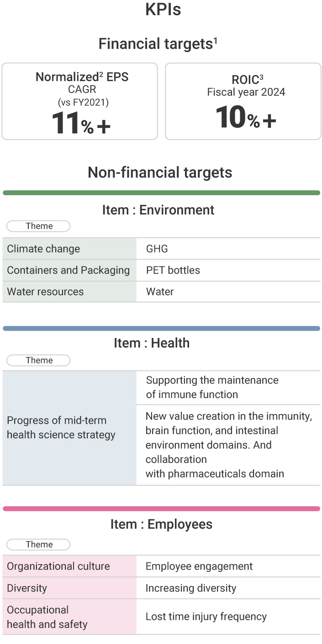Screen dimensions: 322x644
Task: Click the Employee engagement entry
Action: click(199, 566)
